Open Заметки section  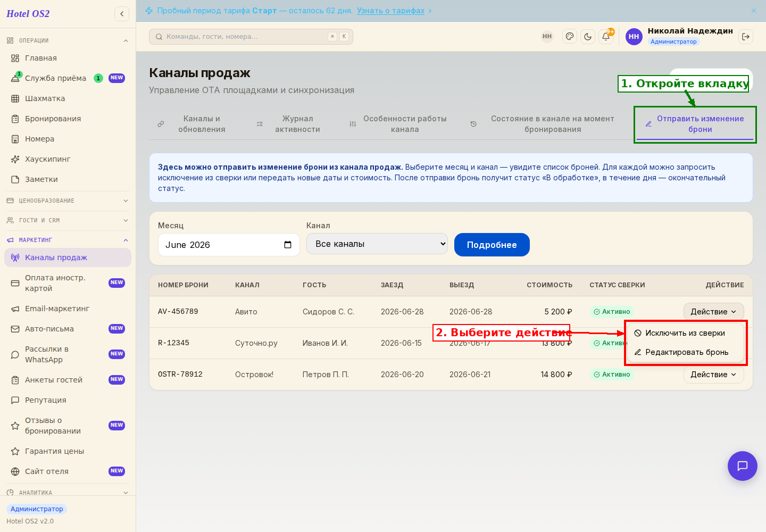(x=68, y=179)
